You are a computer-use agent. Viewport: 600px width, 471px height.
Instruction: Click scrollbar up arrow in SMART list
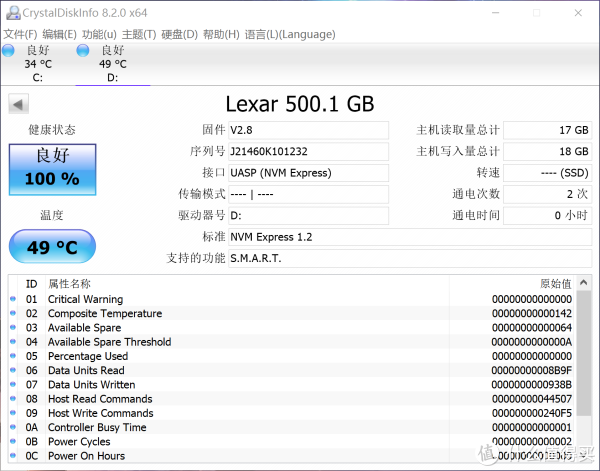(x=584, y=283)
